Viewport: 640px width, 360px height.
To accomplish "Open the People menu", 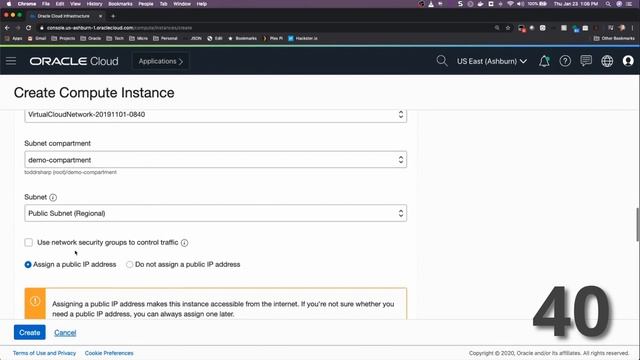I will pos(146,4).
